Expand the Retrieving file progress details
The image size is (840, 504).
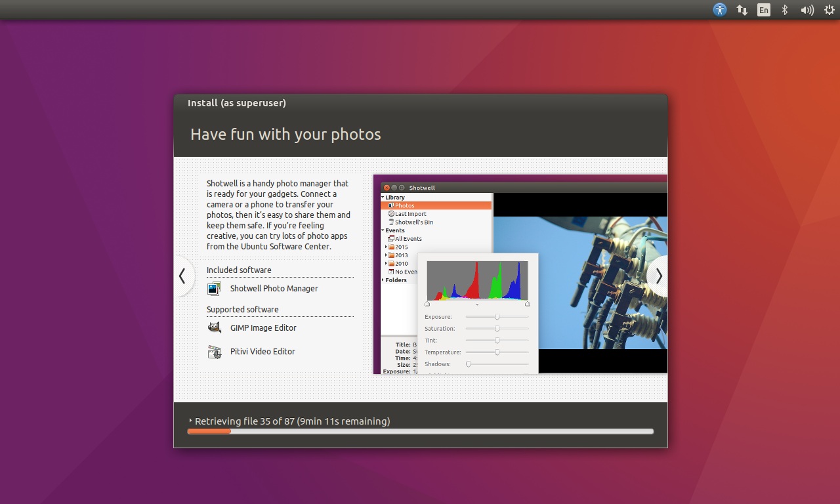(191, 421)
